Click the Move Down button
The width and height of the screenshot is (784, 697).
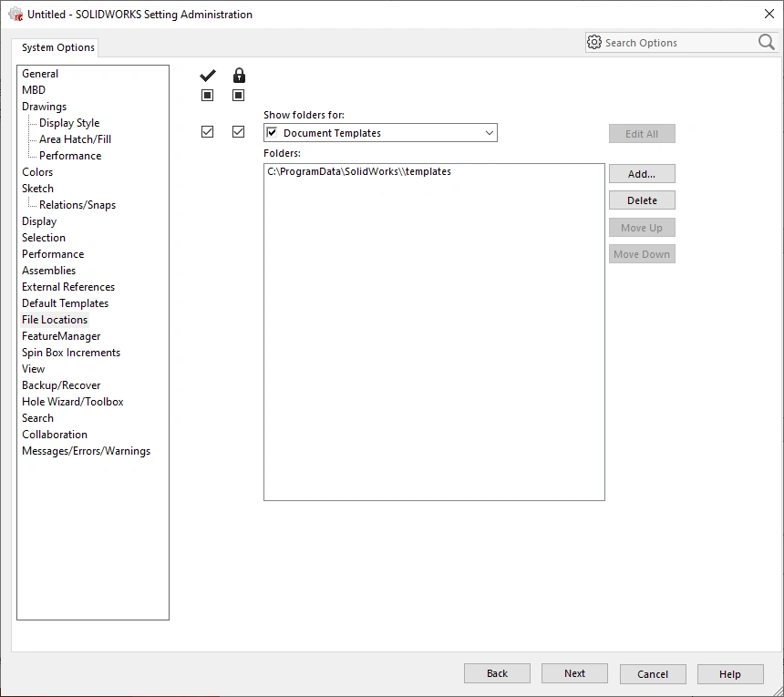[642, 254]
